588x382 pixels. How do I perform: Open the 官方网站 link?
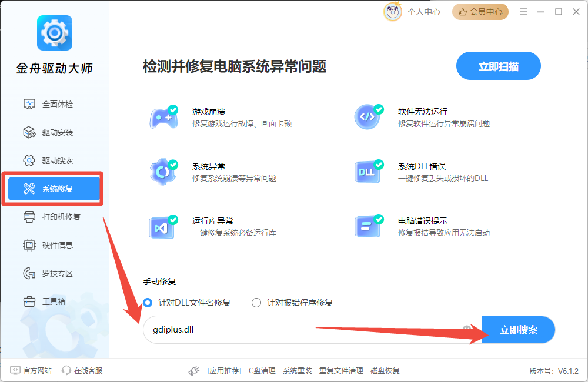point(31,370)
